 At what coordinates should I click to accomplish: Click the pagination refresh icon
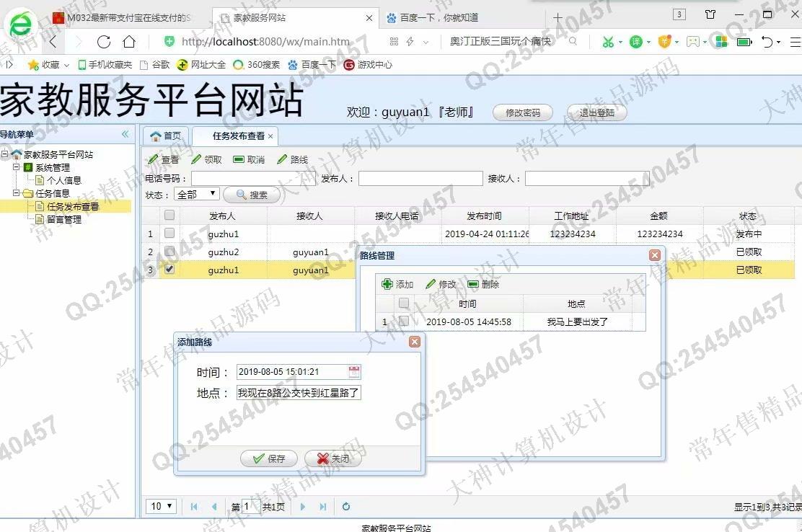tap(346, 507)
